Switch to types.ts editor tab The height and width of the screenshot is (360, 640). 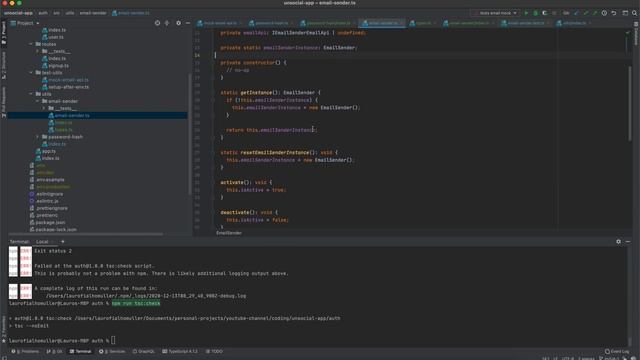tap(423, 23)
